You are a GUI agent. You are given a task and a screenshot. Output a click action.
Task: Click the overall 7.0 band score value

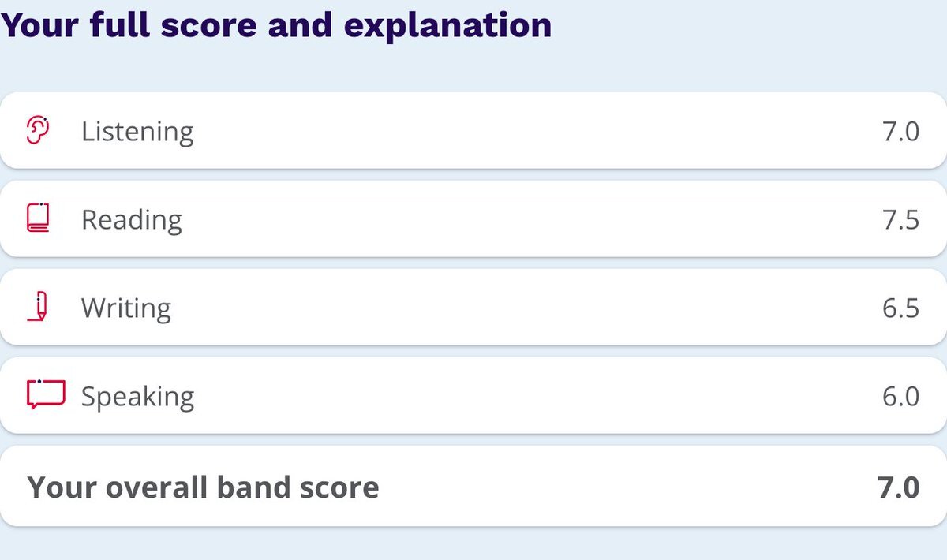click(x=899, y=487)
